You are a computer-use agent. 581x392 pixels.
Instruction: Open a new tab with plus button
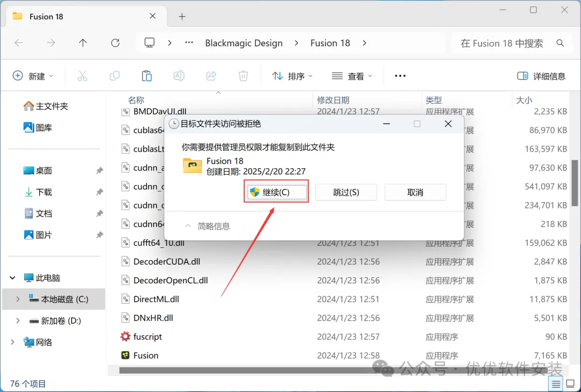182,16
